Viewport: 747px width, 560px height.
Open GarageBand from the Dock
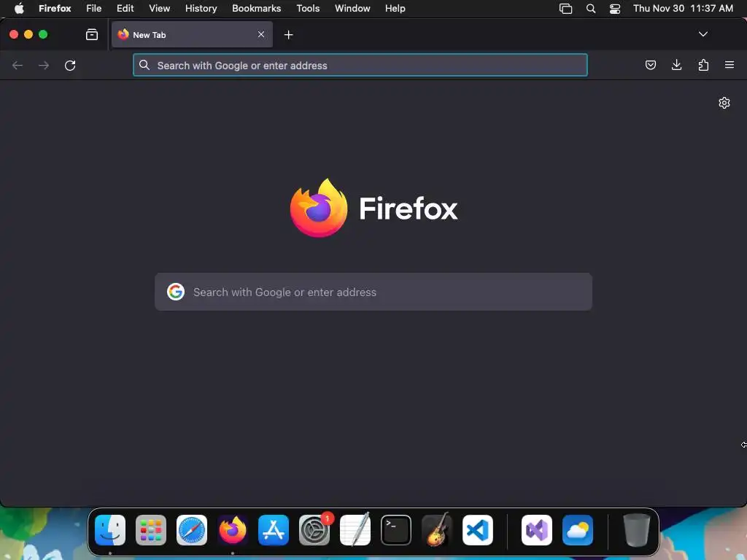437,529
